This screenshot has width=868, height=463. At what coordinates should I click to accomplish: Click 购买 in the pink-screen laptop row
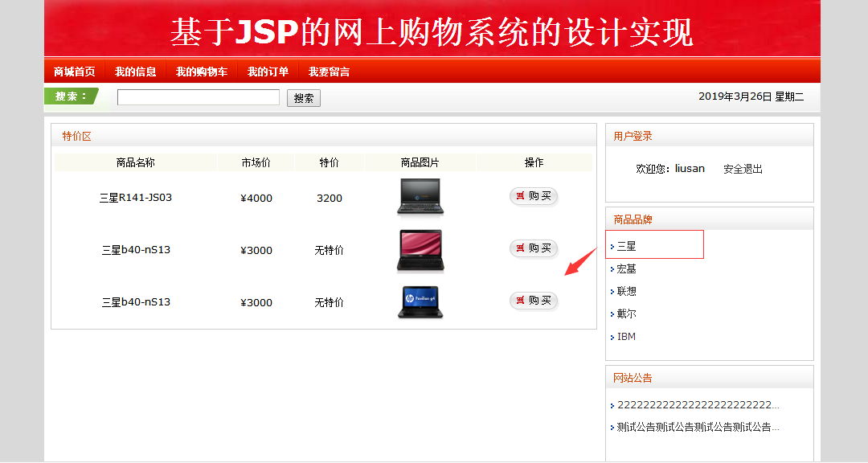click(x=534, y=248)
